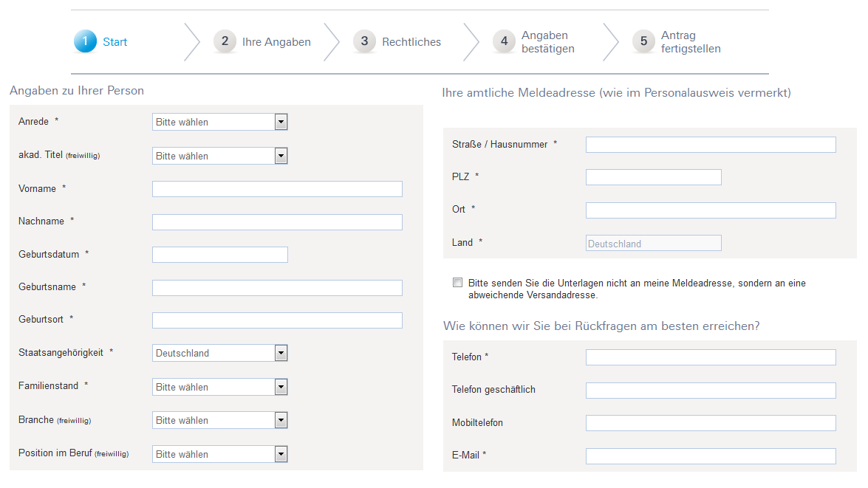Click the 'Ihre amtliche Meldeadresse' heading
This screenshot has width=868, height=488.
(x=616, y=93)
